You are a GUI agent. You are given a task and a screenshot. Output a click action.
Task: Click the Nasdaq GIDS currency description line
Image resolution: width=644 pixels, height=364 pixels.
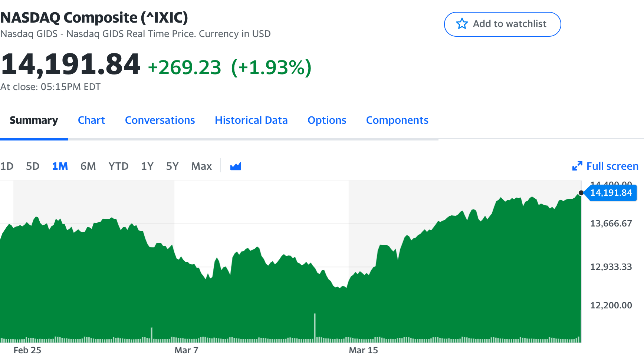point(135,34)
